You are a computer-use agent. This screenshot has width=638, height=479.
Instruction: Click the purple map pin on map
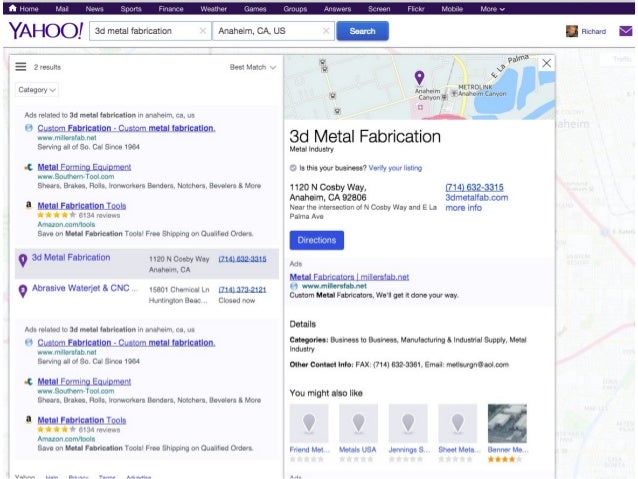(419, 78)
